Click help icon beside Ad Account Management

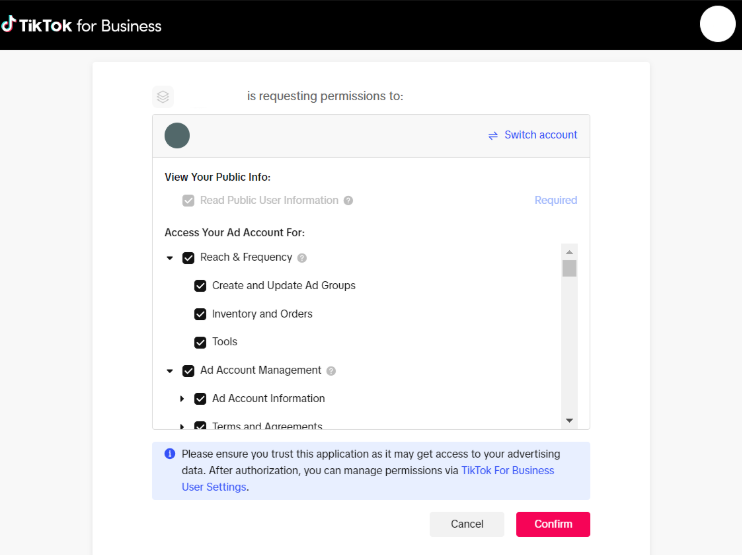coord(331,371)
